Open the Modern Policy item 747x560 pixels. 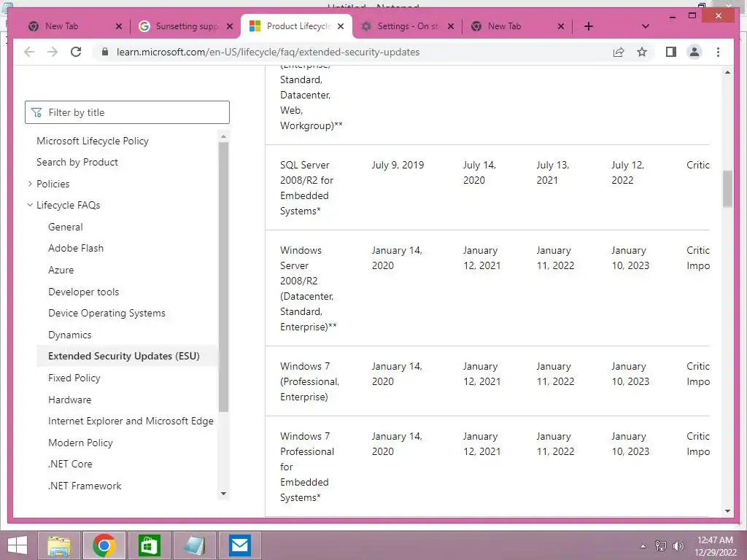point(80,443)
